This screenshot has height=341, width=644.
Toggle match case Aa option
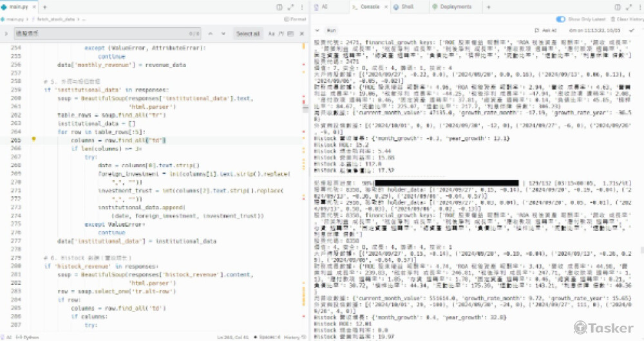point(272,33)
